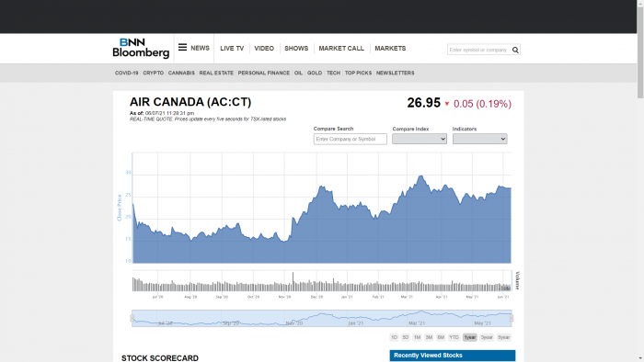The height and width of the screenshot is (362, 644).
Task: Open the CANNABIS topic link
Action: point(181,73)
